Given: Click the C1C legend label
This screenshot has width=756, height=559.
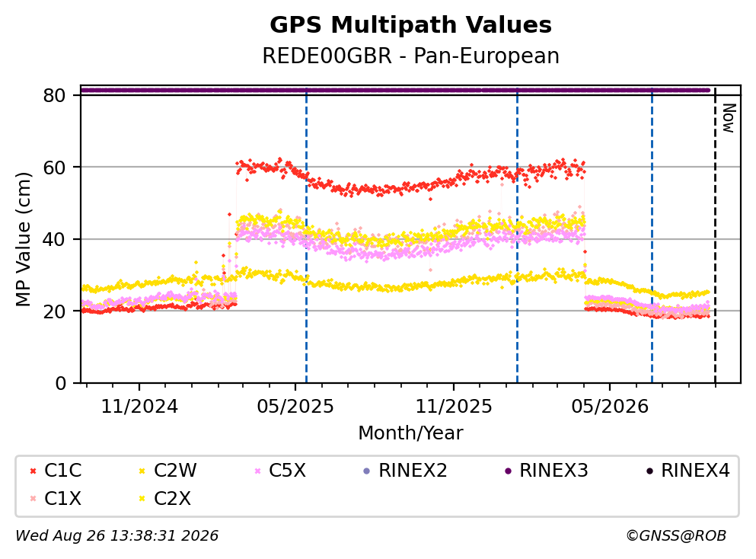Looking at the screenshot, I should 63,471.
